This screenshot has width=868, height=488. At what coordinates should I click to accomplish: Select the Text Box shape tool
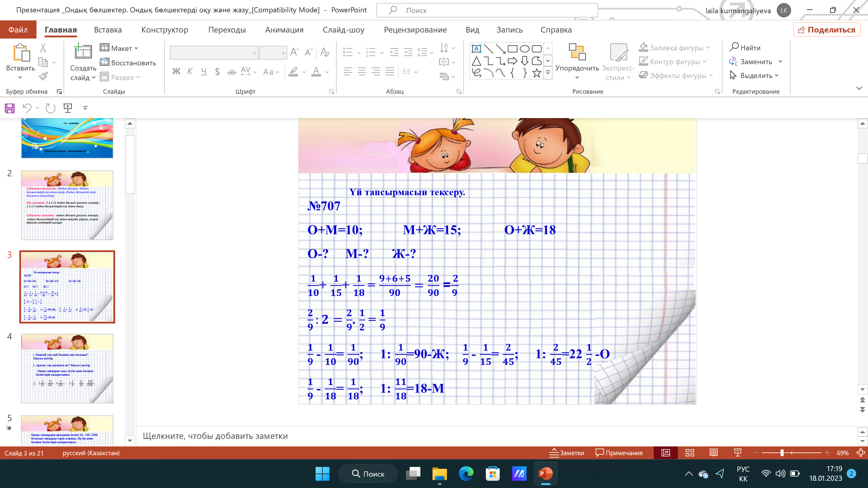click(476, 49)
